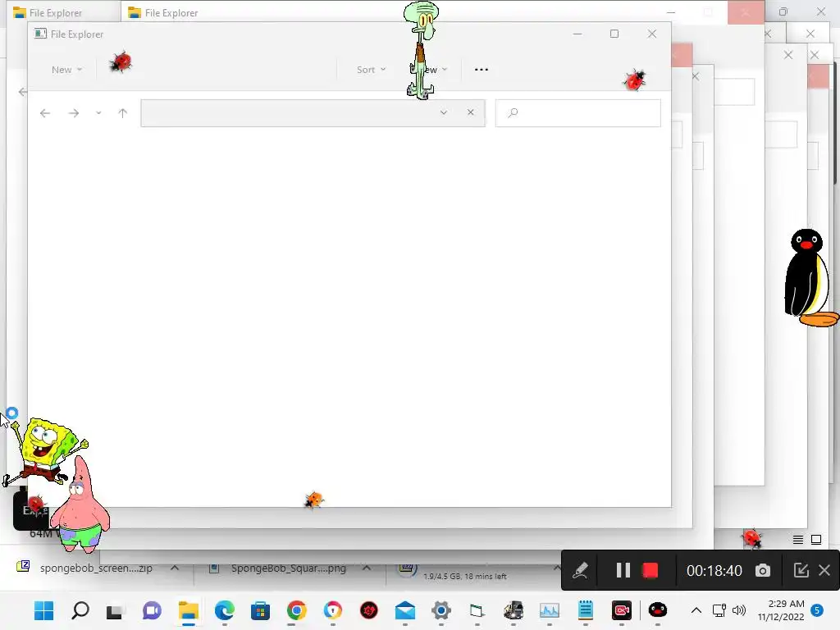Open the Chat app on taskbar
The width and height of the screenshot is (840, 630).
152,610
